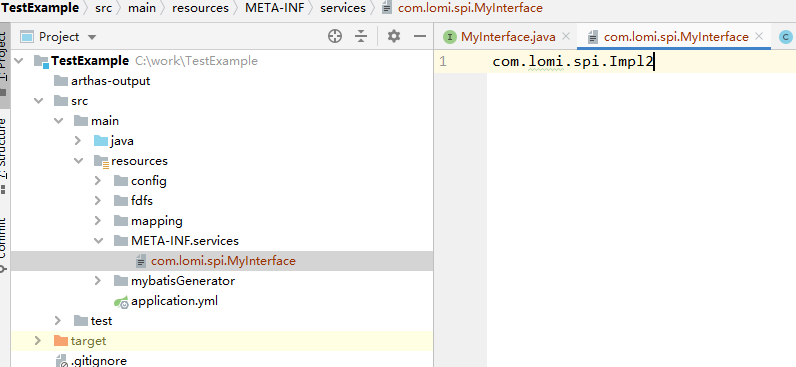Image resolution: width=796 pixels, height=367 pixels.
Task: Collapse the resources folder
Action: (78, 161)
